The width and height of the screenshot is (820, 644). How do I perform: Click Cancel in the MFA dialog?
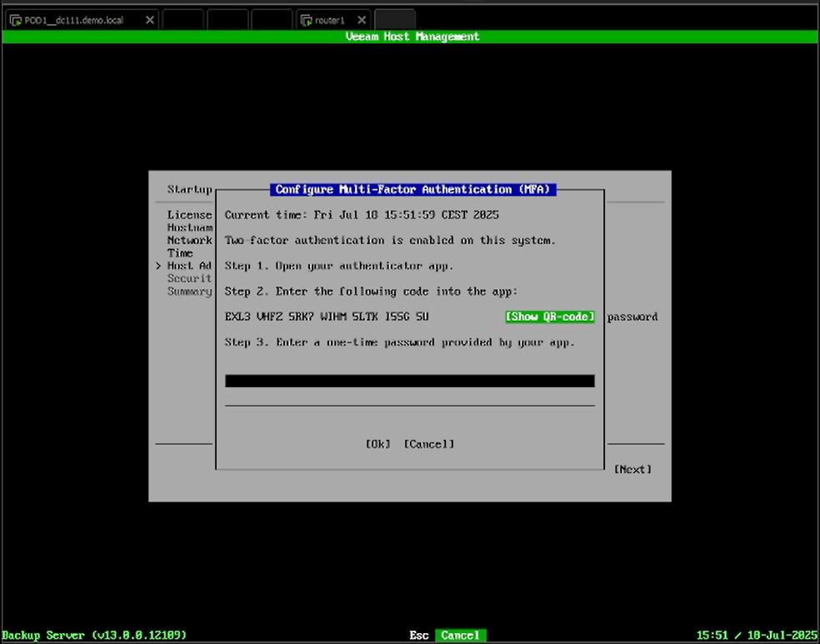coord(429,444)
